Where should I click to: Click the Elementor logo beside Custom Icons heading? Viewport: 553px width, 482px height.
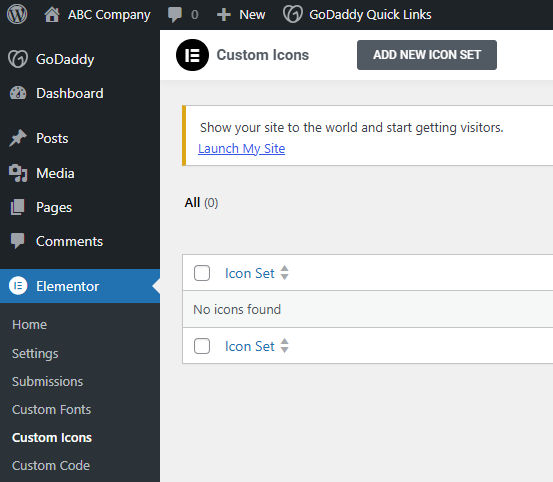192,55
